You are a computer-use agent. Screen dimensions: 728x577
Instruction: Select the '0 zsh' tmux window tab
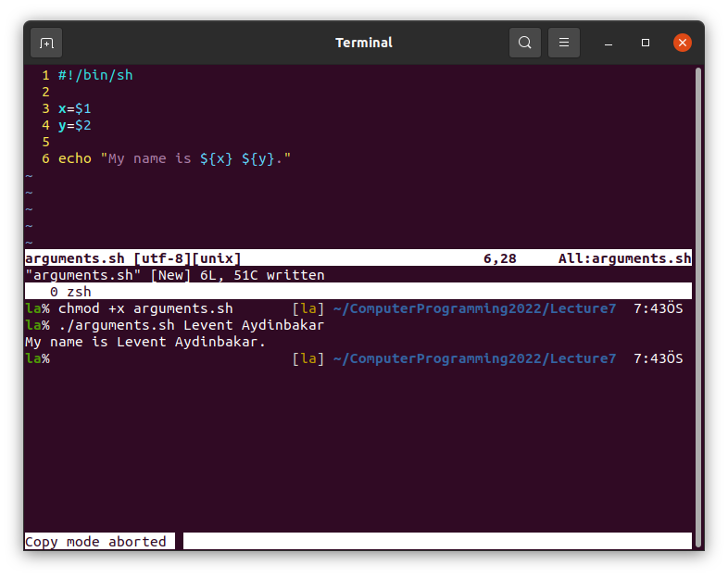pyautogui.click(x=70, y=292)
